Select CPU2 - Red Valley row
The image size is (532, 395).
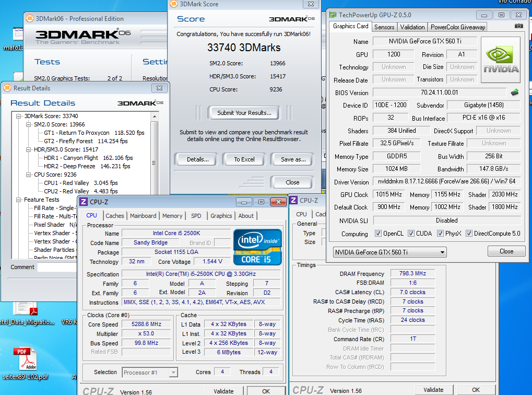point(81,191)
